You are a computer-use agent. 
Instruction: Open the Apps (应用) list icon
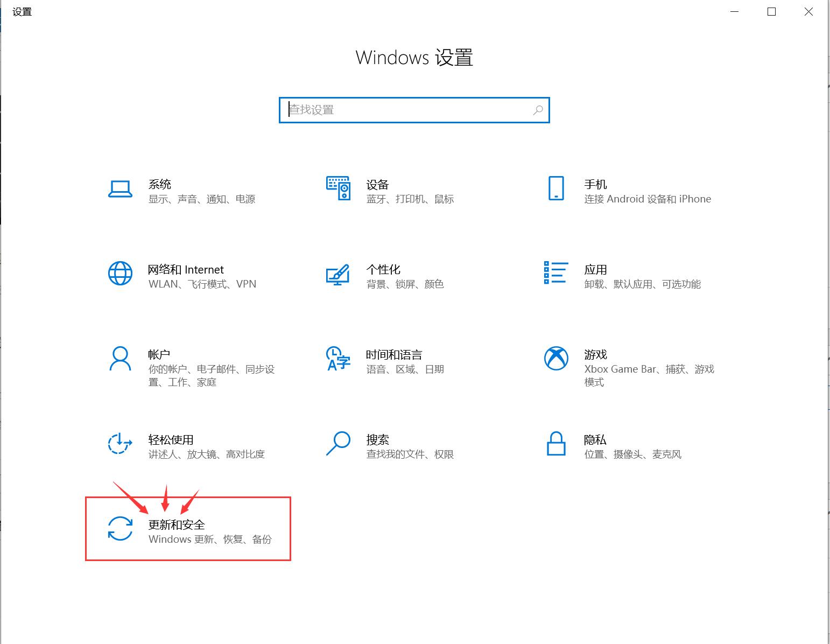[556, 273]
